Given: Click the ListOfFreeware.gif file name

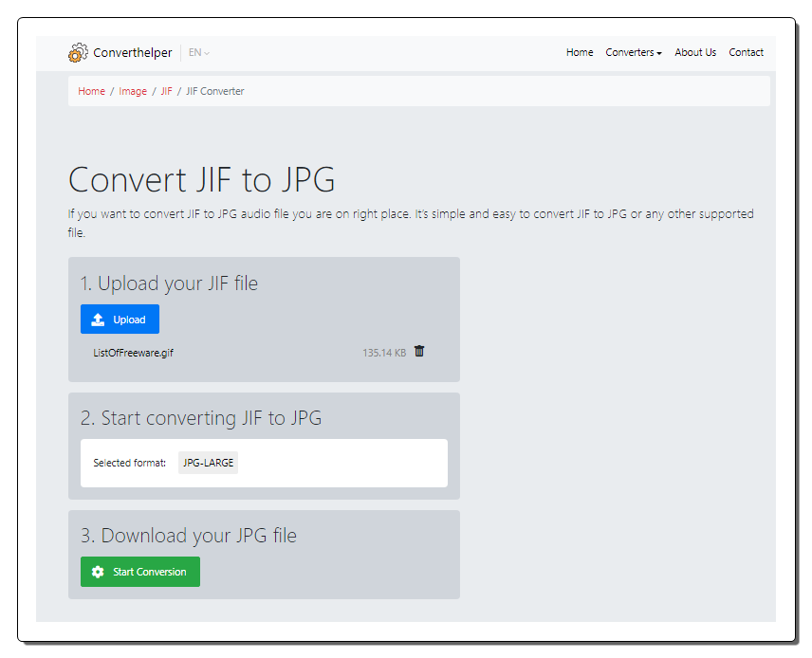Looking at the screenshot, I should click(x=133, y=353).
